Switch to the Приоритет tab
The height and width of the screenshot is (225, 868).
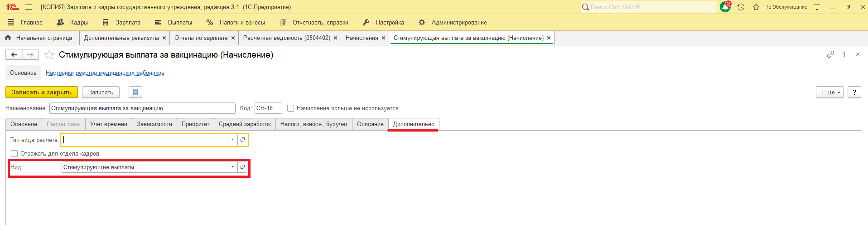pyautogui.click(x=196, y=124)
